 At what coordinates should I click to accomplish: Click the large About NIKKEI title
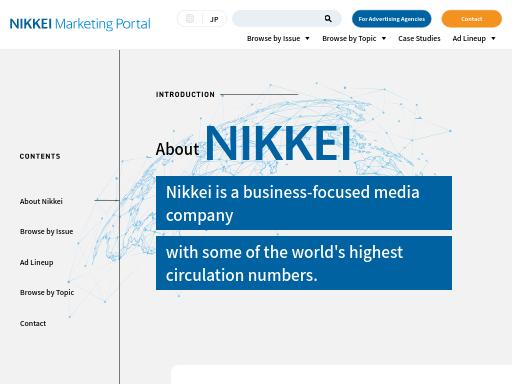253,143
